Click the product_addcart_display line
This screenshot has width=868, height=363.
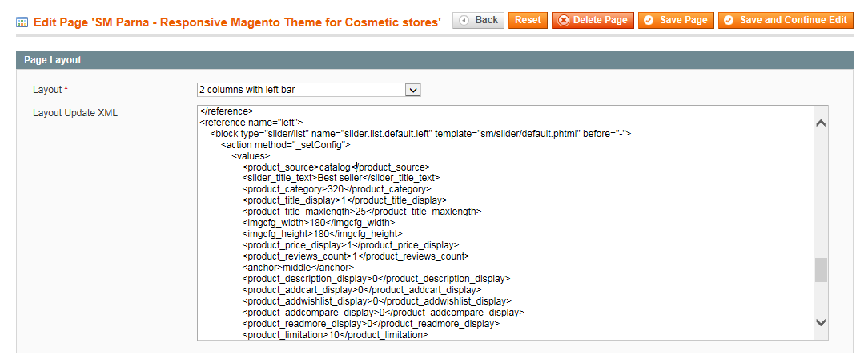click(361, 288)
